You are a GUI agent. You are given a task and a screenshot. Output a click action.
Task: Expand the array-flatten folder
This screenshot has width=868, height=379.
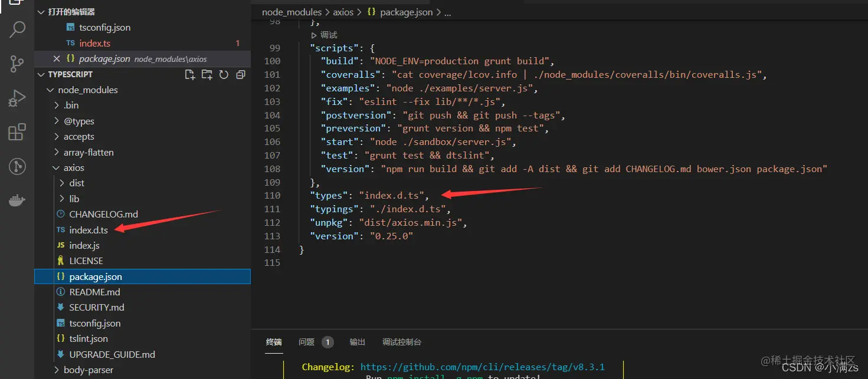pyautogui.click(x=57, y=152)
